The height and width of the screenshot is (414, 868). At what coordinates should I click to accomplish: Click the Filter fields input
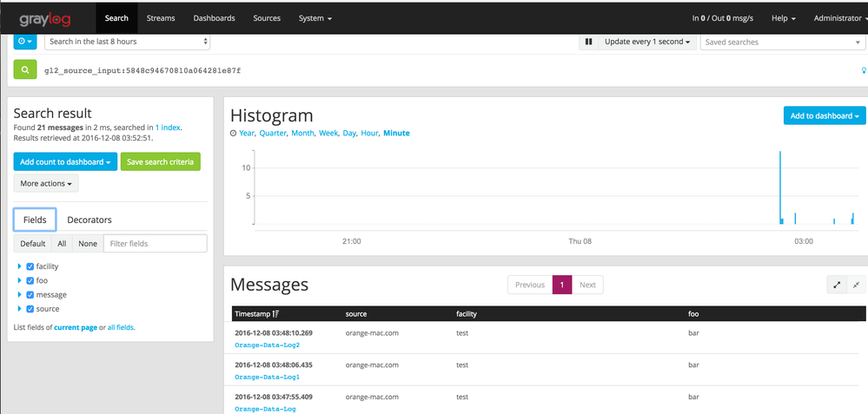(x=156, y=243)
